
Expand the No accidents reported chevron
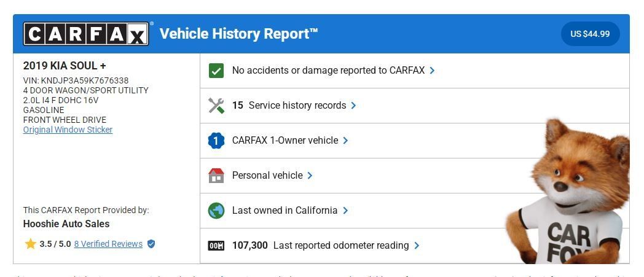coord(432,71)
